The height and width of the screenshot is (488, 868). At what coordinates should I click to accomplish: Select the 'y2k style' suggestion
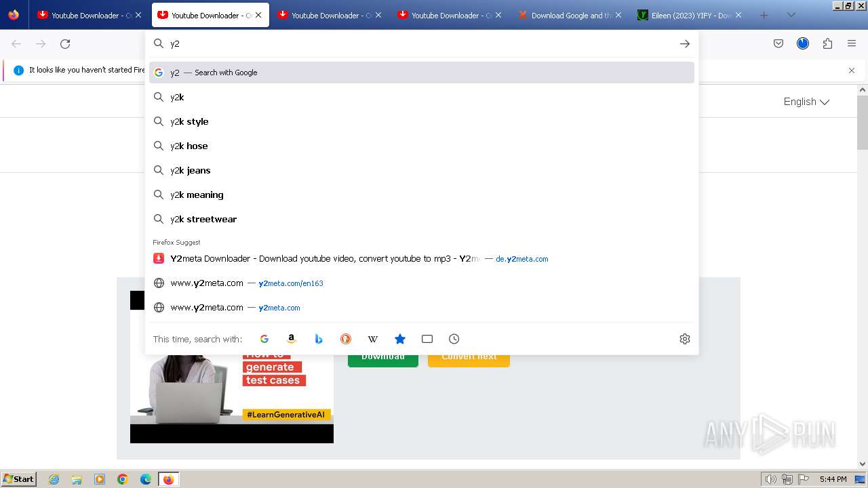coord(422,121)
